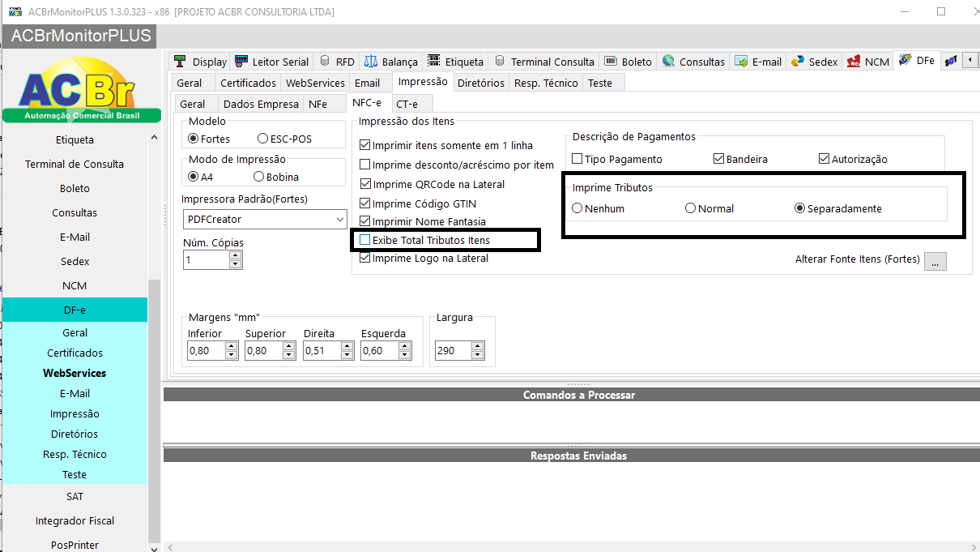Increase Superior margin value
Image resolution: width=980 pixels, height=552 pixels.
tap(290, 346)
